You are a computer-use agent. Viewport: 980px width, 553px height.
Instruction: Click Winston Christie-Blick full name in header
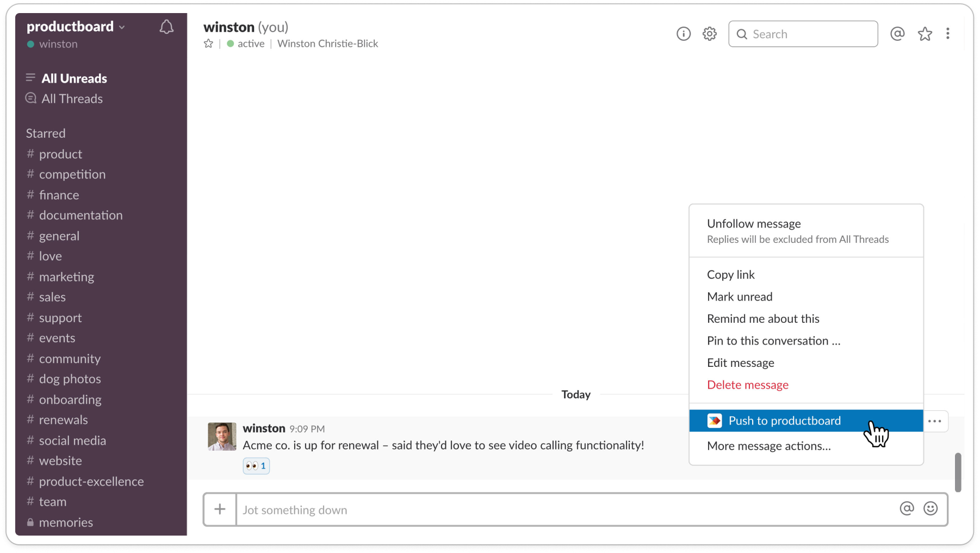coord(327,44)
